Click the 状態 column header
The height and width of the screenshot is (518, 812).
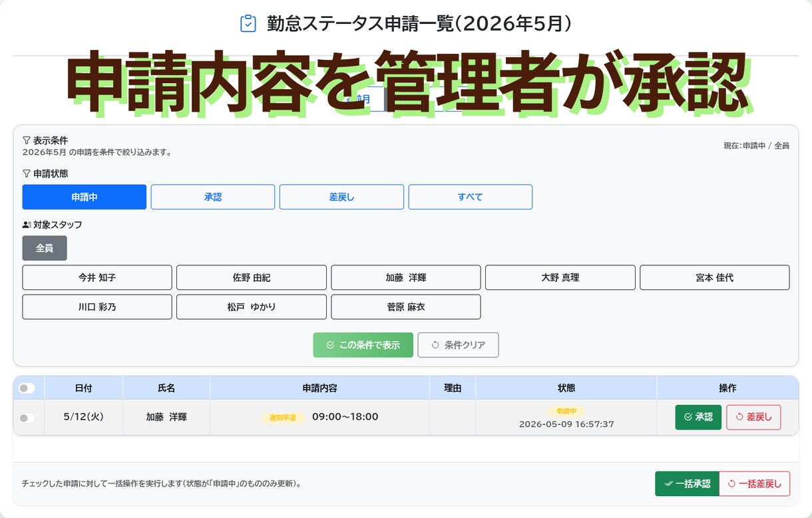pos(566,388)
